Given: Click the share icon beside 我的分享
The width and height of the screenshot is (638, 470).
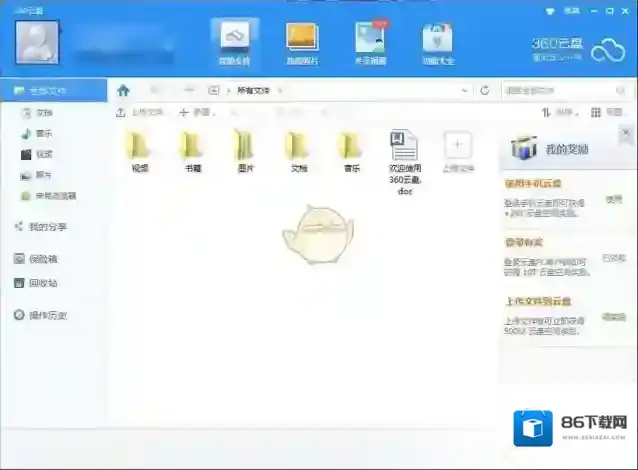Looking at the screenshot, I should 19,226.
